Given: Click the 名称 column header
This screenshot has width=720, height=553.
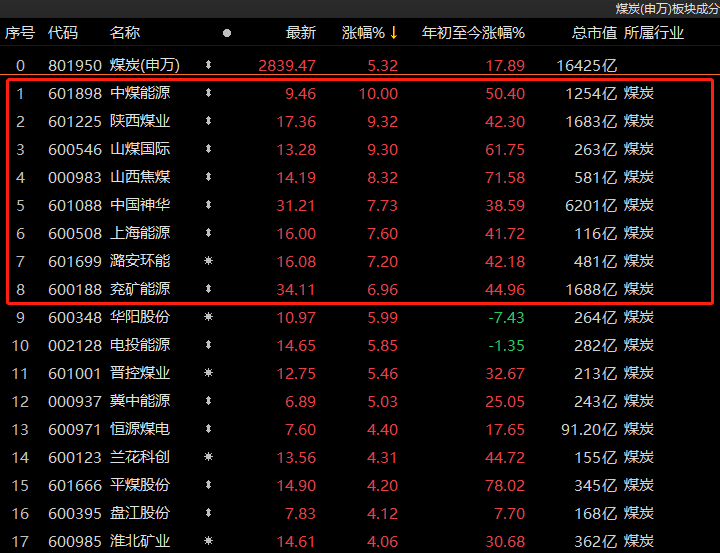Looking at the screenshot, I should pyautogui.click(x=125, y=33).
